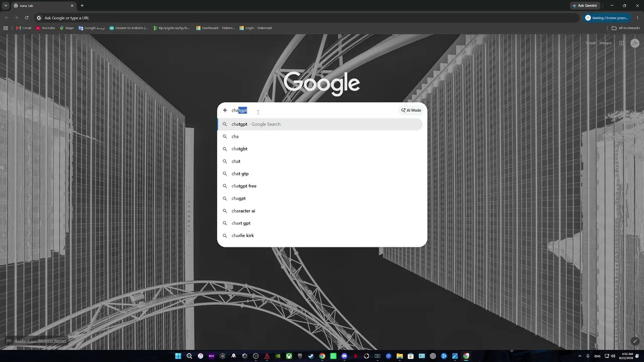Open the Google apps grid launcher
This screenshot has height=362, width=644.
click(x=621, y=43)
